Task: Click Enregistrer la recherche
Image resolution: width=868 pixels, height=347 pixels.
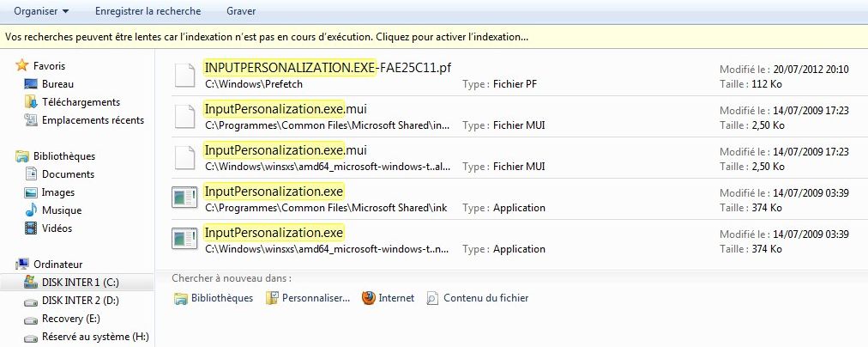Action: pos(148,11)
